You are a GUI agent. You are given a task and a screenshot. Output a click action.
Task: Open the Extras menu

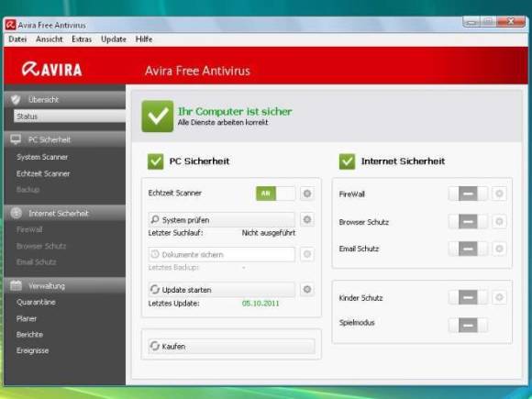(x=82, y=39)
